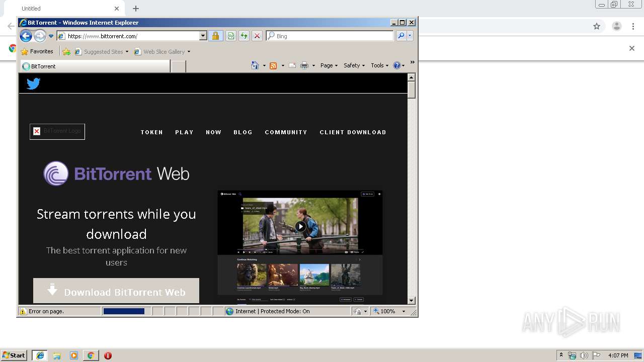
Task: Click the Twitter bird icon on page
Action: tap(33, 83)
